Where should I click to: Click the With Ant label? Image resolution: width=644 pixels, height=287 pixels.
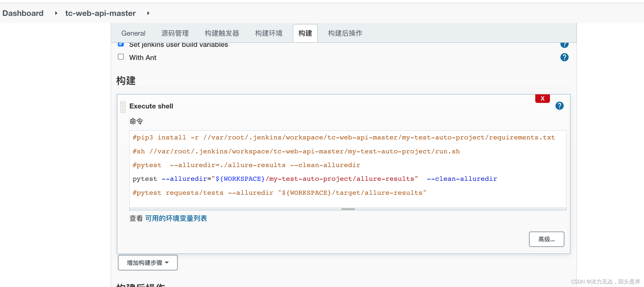pos(143,58)
